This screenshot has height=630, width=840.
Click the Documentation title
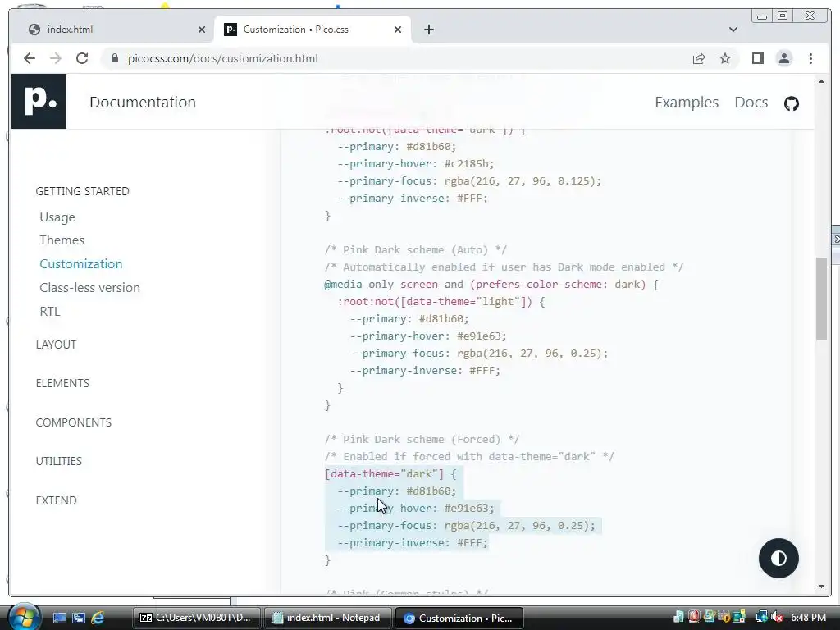[143, 103]
